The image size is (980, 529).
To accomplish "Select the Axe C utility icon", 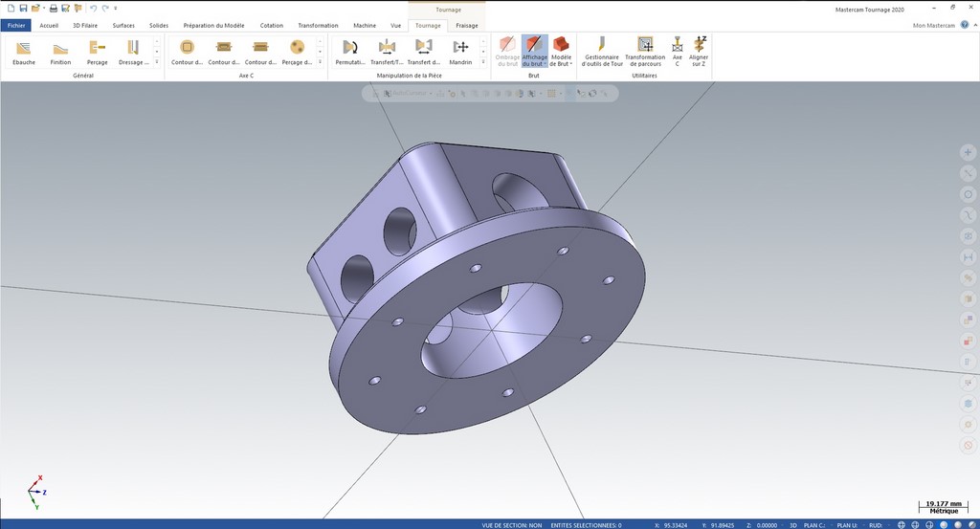I will coord(678,51).
